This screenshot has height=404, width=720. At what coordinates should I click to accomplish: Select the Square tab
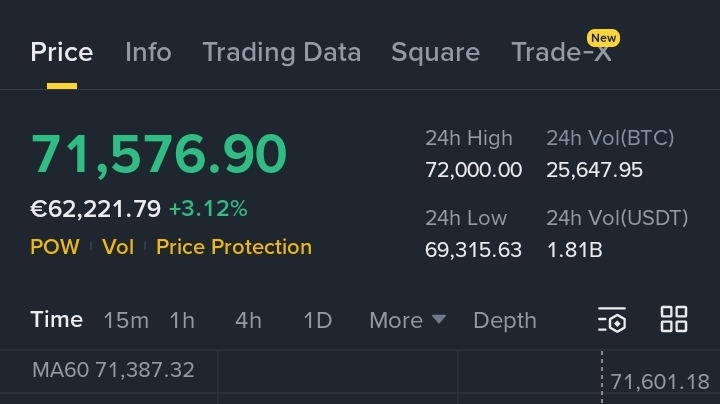coord(435,52)
